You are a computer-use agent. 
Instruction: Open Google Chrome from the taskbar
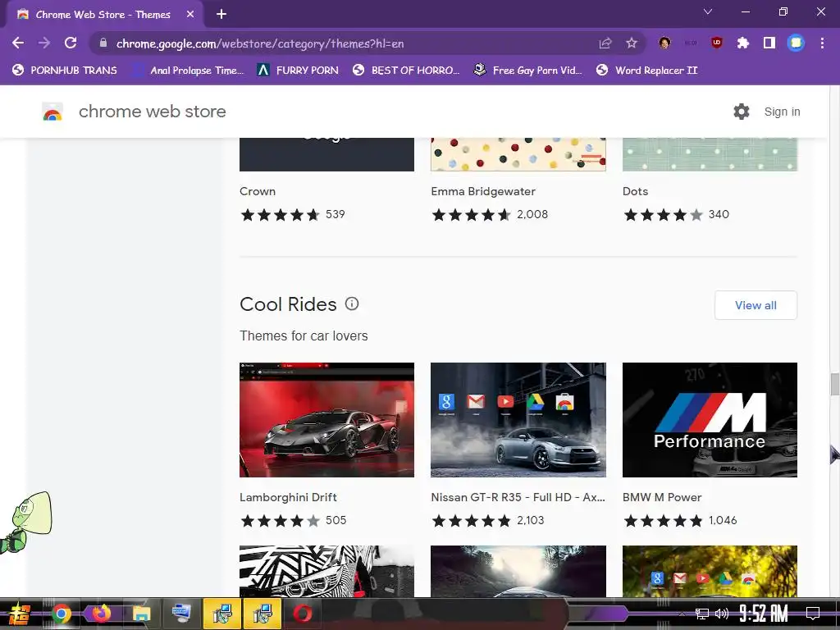click(61, 614)
